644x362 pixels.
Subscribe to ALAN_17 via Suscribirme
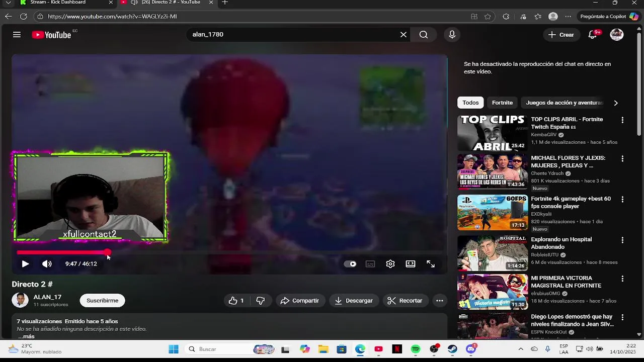[x=102, y=301]
